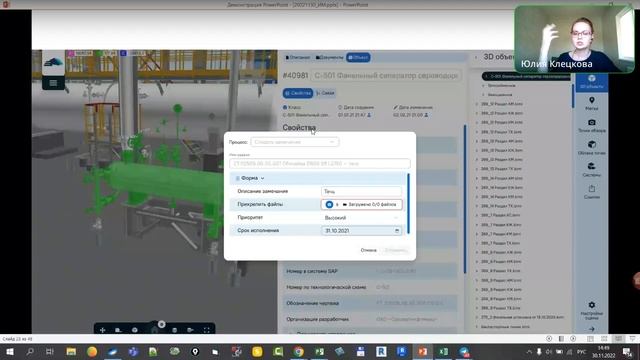Click the taskbar clock and date
The height and width of the screenshot is (360, 640).
point(603,352)
